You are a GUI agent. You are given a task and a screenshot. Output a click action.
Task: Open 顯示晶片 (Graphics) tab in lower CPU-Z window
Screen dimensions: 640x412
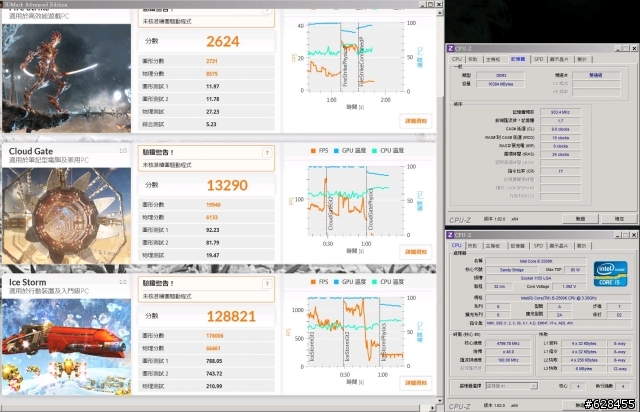point(559,246)
